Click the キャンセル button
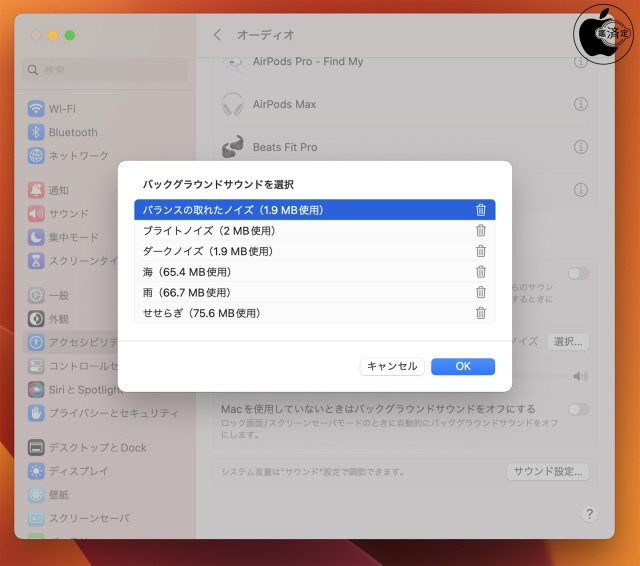The image size is (640, 566). coord(392,366)
